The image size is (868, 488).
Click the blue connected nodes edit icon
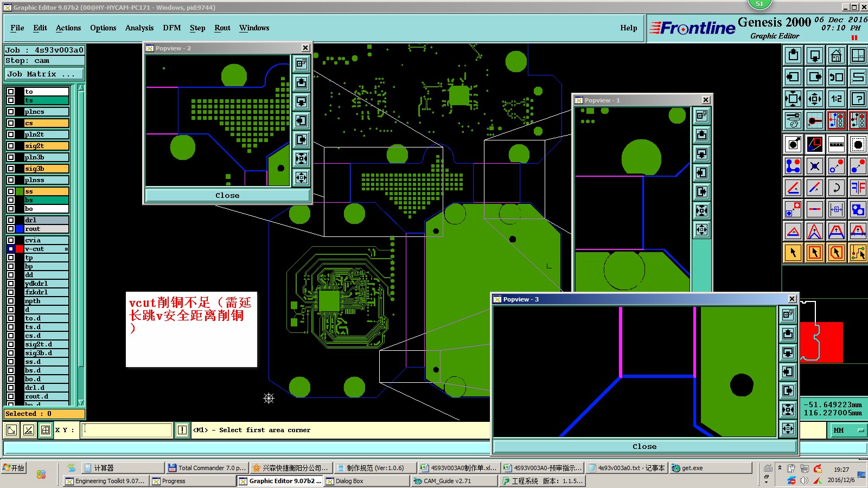793,166
